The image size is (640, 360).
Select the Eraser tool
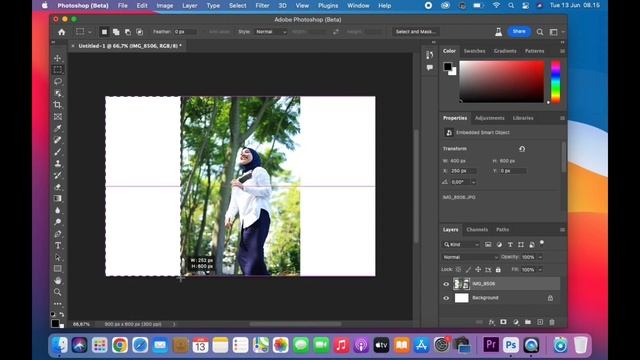click(58, 187)
